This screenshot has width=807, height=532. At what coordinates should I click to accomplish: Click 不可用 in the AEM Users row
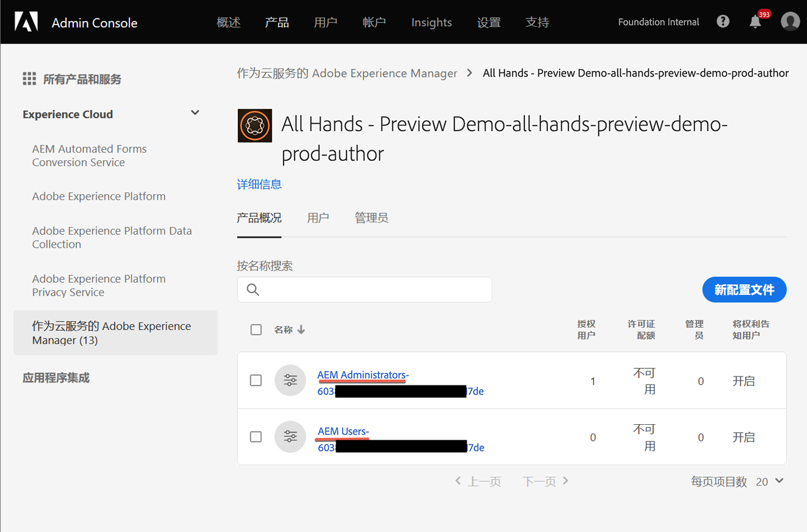tap(644, 437)
